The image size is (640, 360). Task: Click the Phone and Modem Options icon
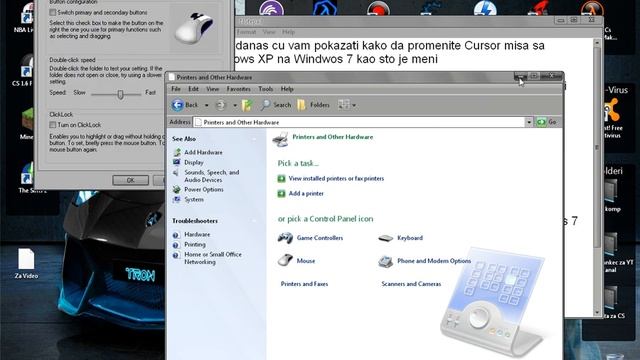[x=385, y=261]
